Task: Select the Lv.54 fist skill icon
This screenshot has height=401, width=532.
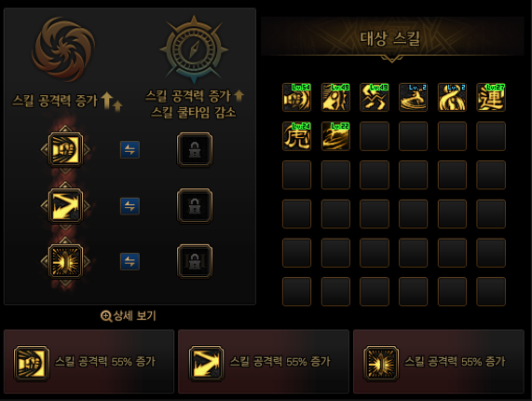Action: click(x=296, y=97)
